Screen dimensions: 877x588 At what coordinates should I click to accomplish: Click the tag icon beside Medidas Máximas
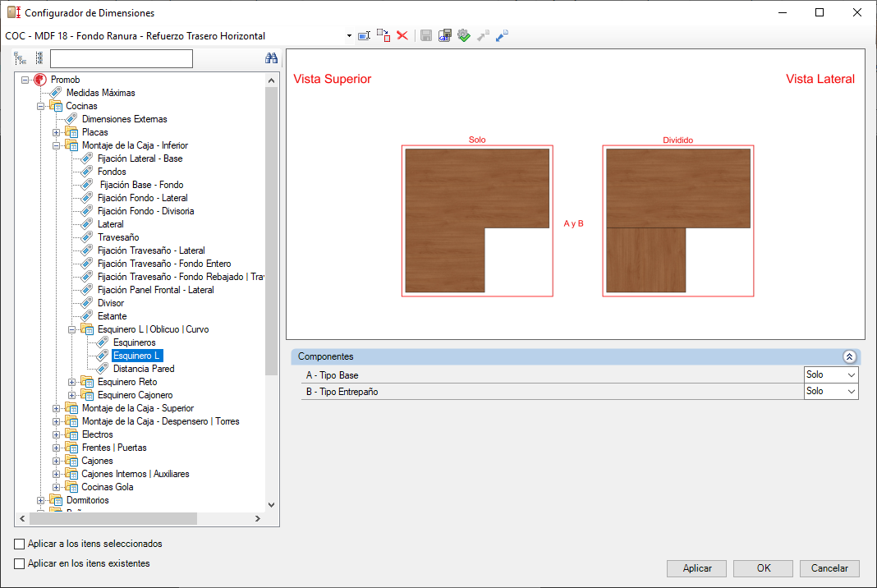[x=56, y=93]
